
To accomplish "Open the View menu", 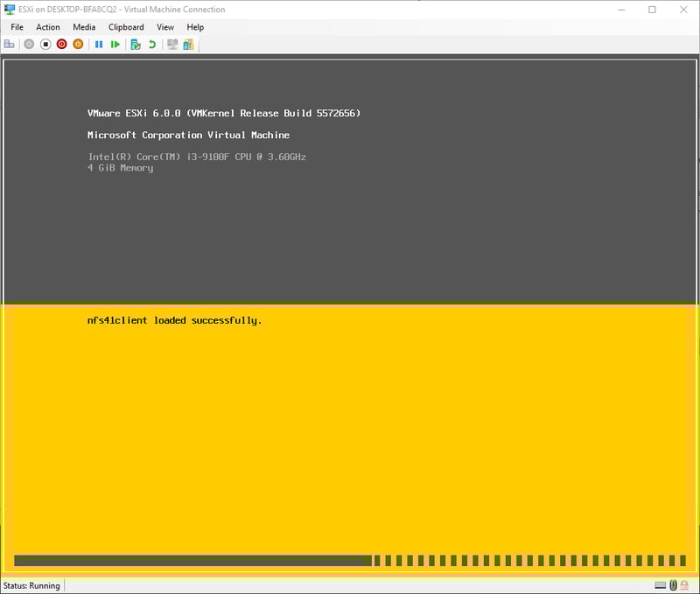I will tap(165, 27).
